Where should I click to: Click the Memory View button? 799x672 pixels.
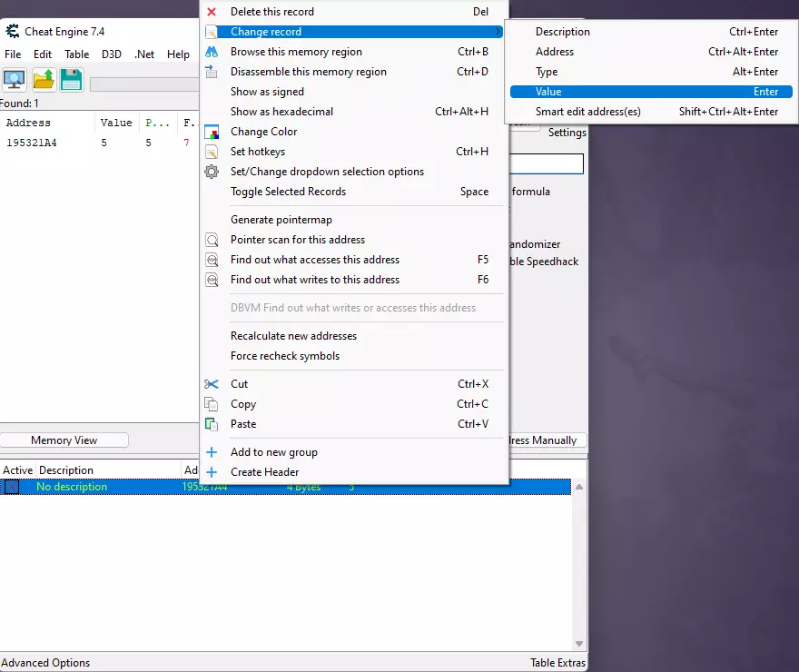pyautogui.click(x=64, y=440)
